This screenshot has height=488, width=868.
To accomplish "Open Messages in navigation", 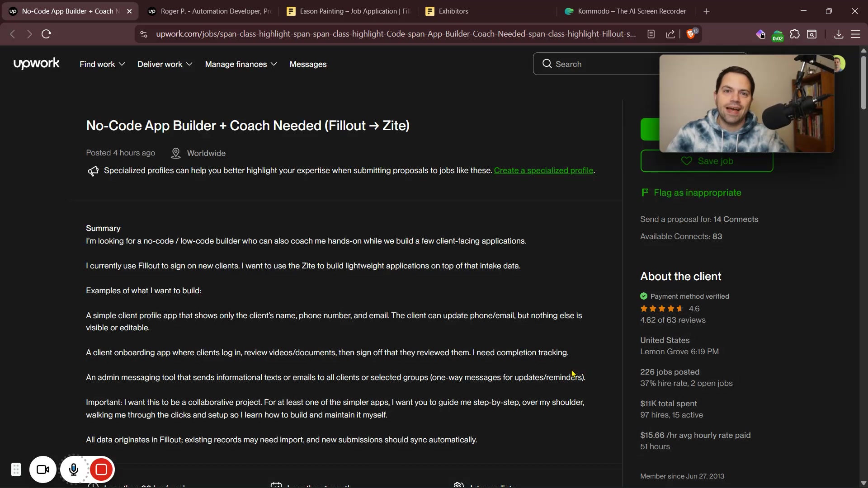I will 308,64.
